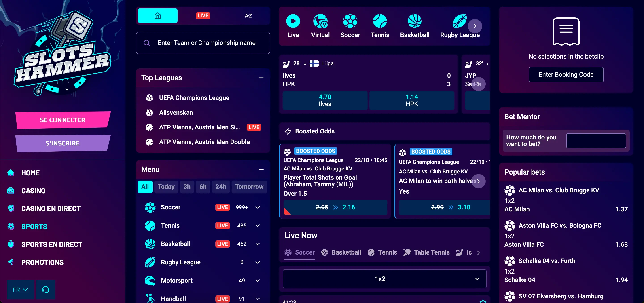Viewport: 644px width, 303px height.
Task: Open the Tennis tab in Live Now
Action: [382, 252]
